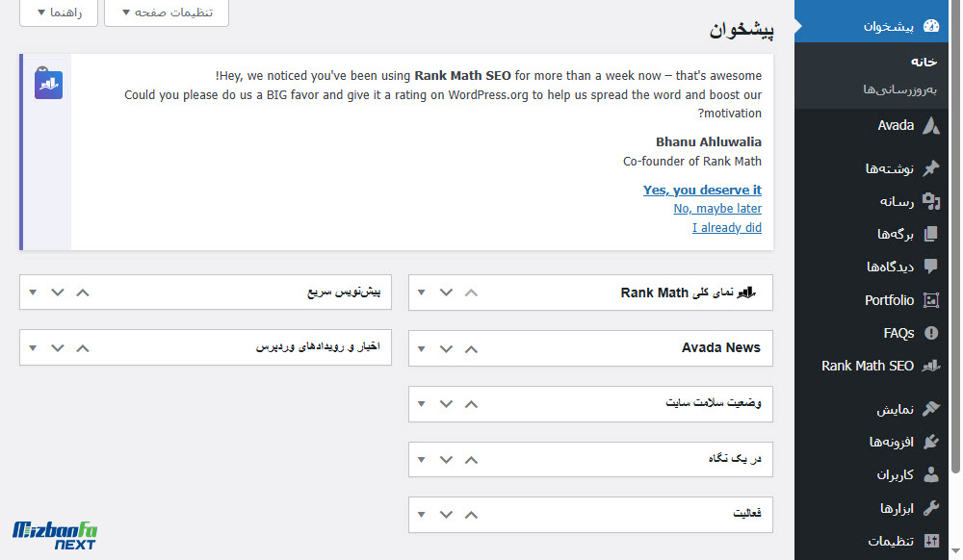Viewport: 963px width, 560px height.
Task: Open the Avada menu
Action: coord(872,125)
